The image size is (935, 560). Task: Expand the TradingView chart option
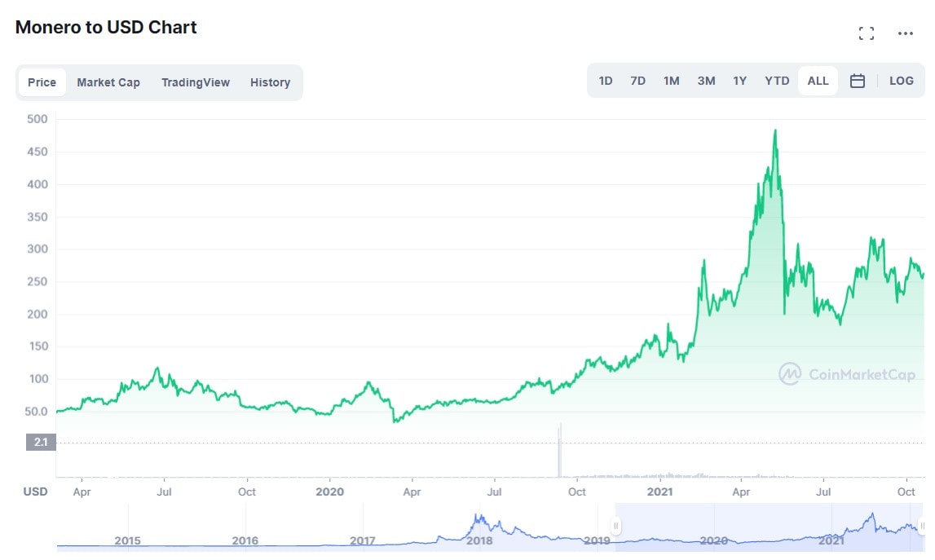click(x=196, y=82)
